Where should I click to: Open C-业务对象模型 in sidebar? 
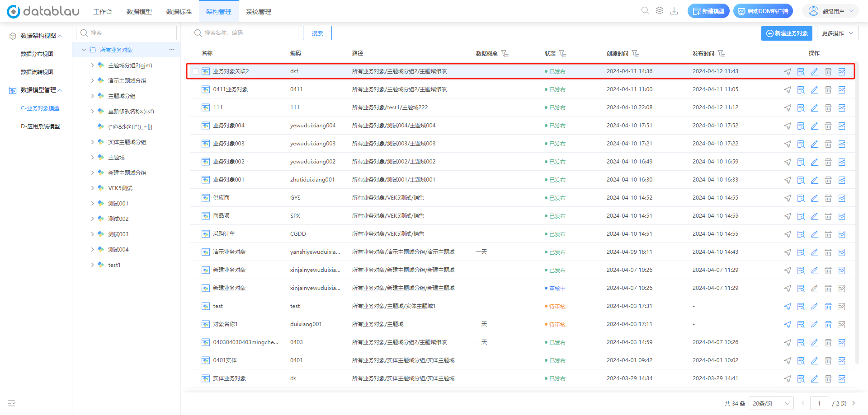coord(40,108)
